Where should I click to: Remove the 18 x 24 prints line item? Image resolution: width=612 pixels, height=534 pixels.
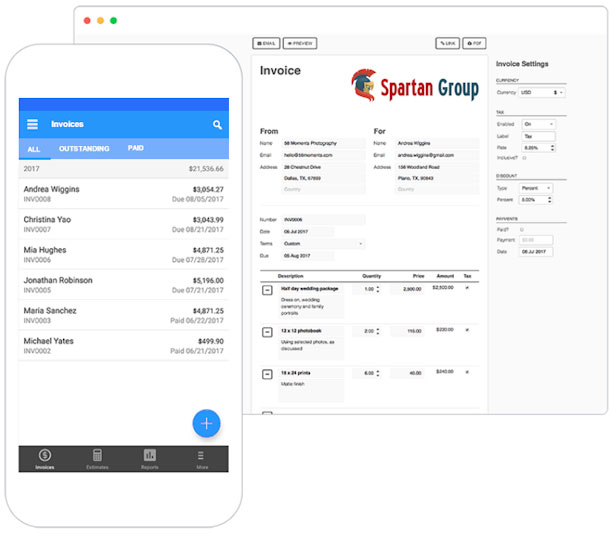coord(267,374)
